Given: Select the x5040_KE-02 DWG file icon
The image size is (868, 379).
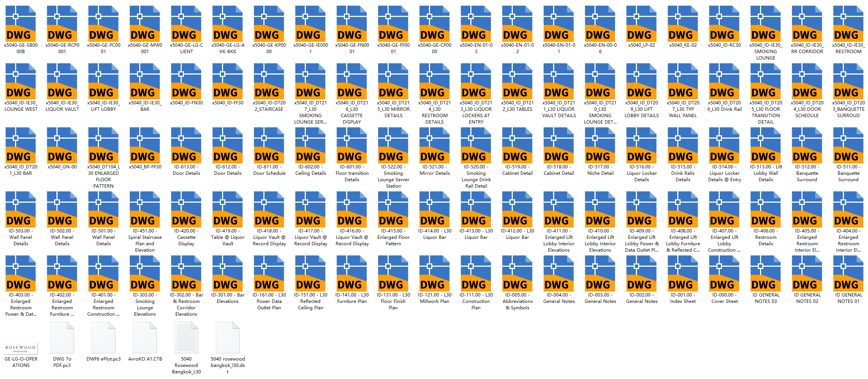Looking at the screenshot, I should click(683, 23).
